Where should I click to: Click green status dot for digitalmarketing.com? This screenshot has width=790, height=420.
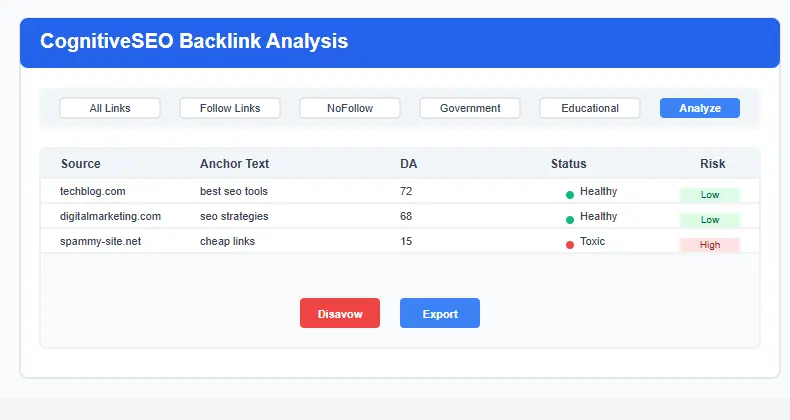click(570, 220)
